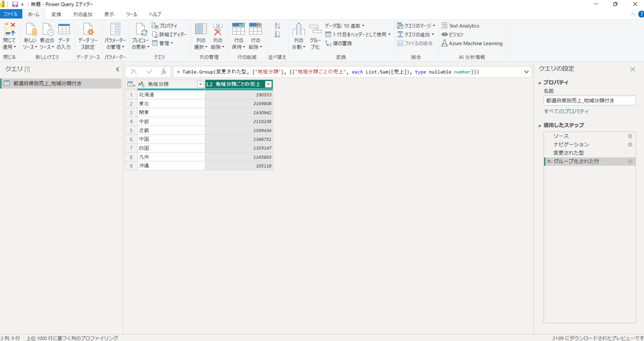Viewport: 644px width, 341px height.
Task: Sort descending using the Z-A icon
Action: click(x=277, y=34)
